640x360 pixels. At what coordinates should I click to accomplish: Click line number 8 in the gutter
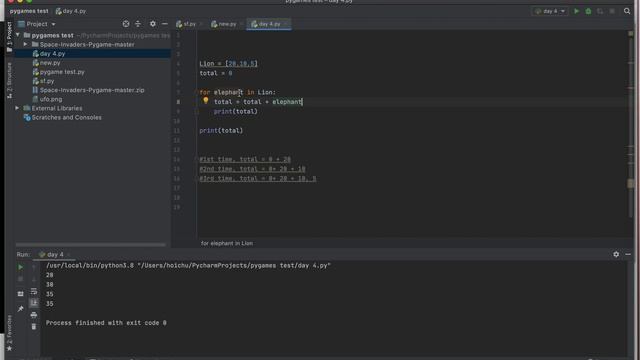pos(178,102)
